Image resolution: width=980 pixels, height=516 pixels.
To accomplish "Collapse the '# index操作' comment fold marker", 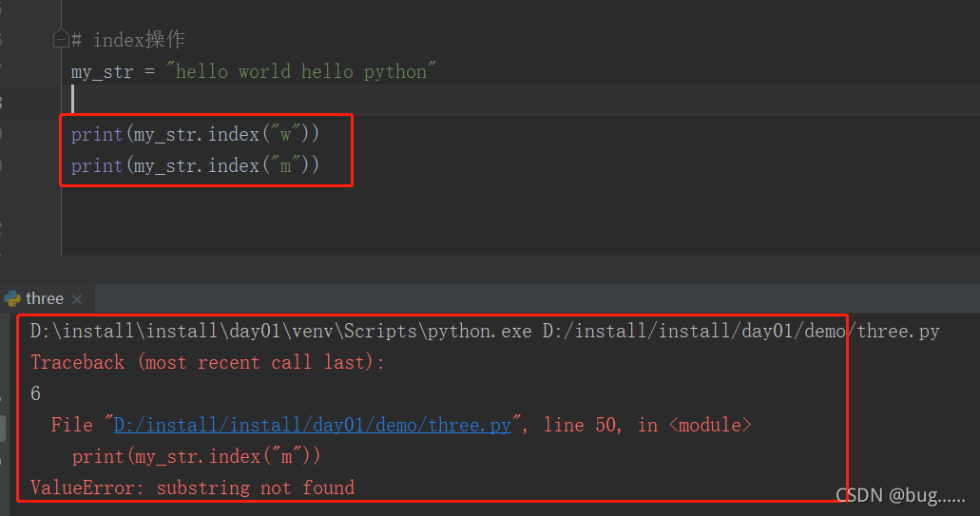I will coord(61,39).
